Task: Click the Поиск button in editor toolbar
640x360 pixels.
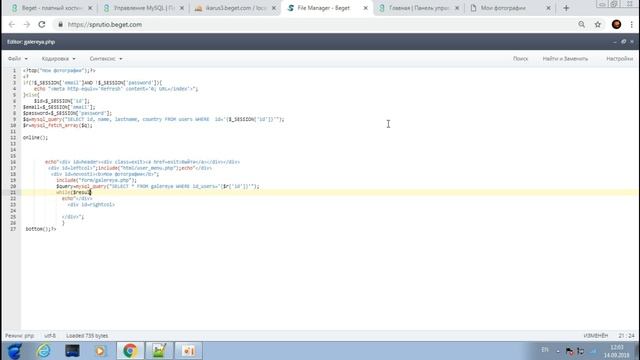Action: tap(520, 59)
